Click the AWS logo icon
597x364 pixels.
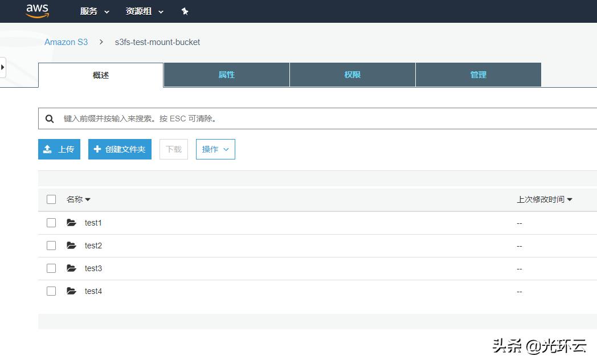point(38,11)
